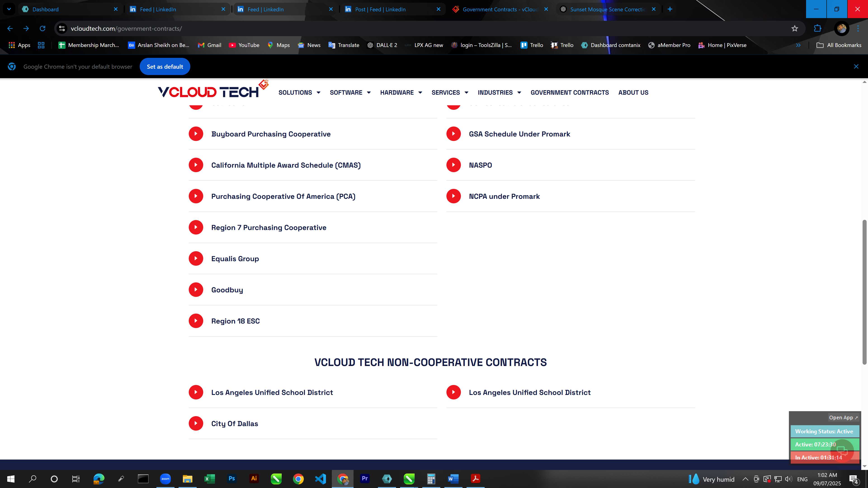Screen dimensions: 868x488
Task: Click the red play icon beside California Multiple Award Schedule
Action: (196, 165)
